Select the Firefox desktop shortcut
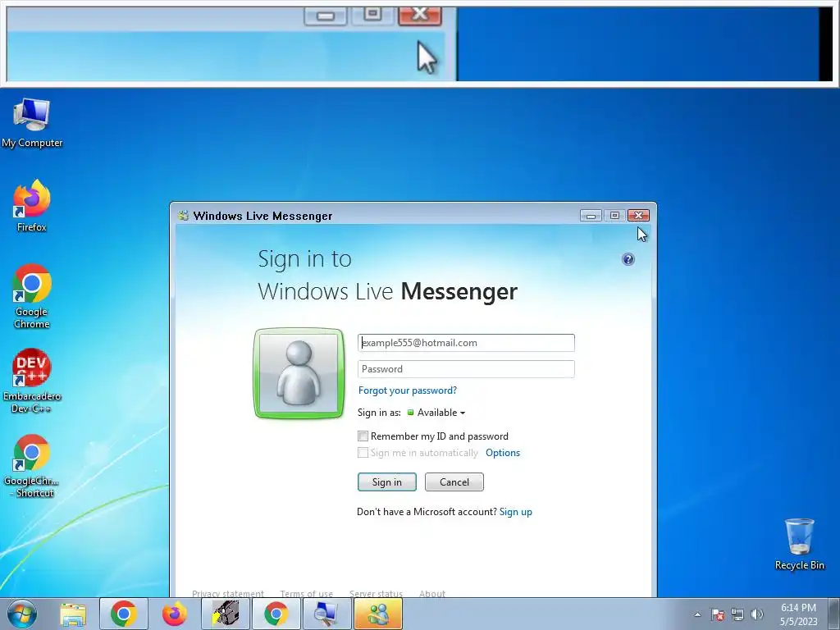Viewport: 840px width, 630px height. tap(32, 206)
